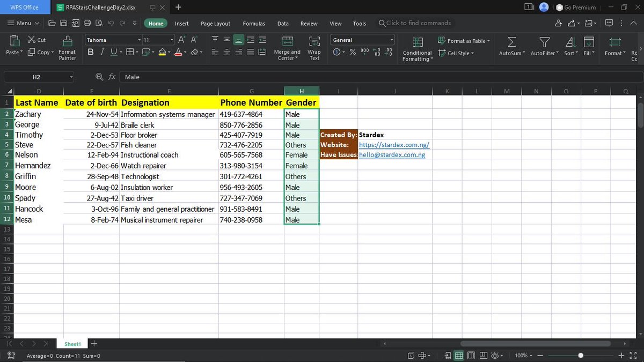
Task: Toggle the active bottom vertical align button
Action: pos(238,40)
